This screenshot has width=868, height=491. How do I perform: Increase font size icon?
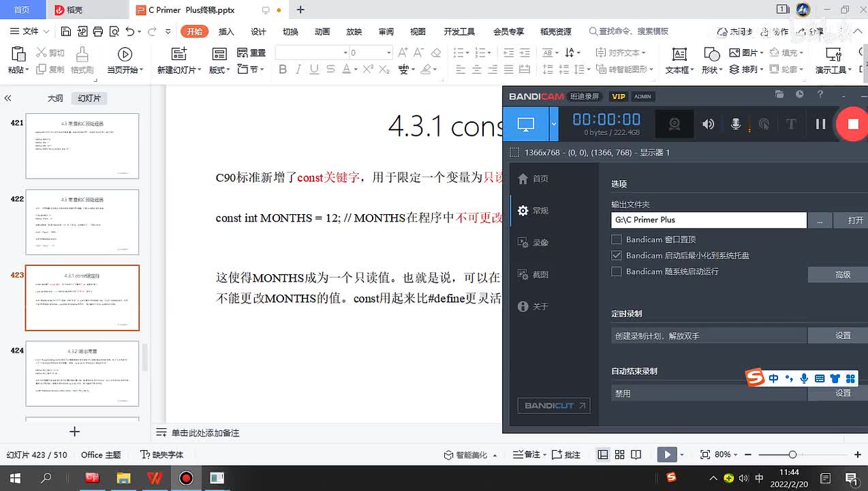[403, 53]
